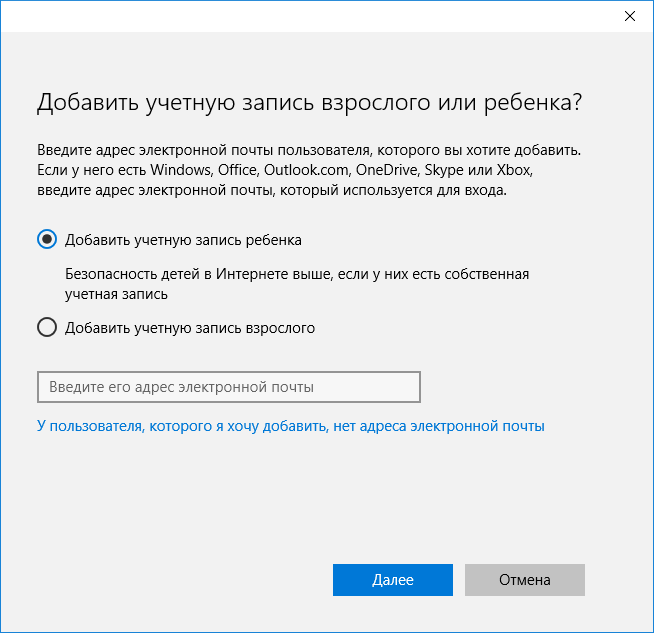
Task: Click the first line of the instruction paragraph
Action: click(x=309, y=149)
